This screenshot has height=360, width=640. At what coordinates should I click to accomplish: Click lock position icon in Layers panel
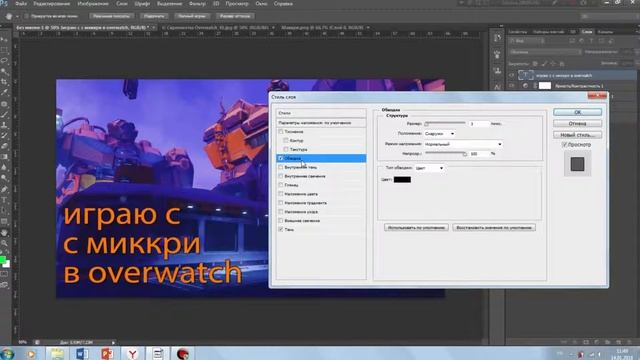[x=553, y=64]
